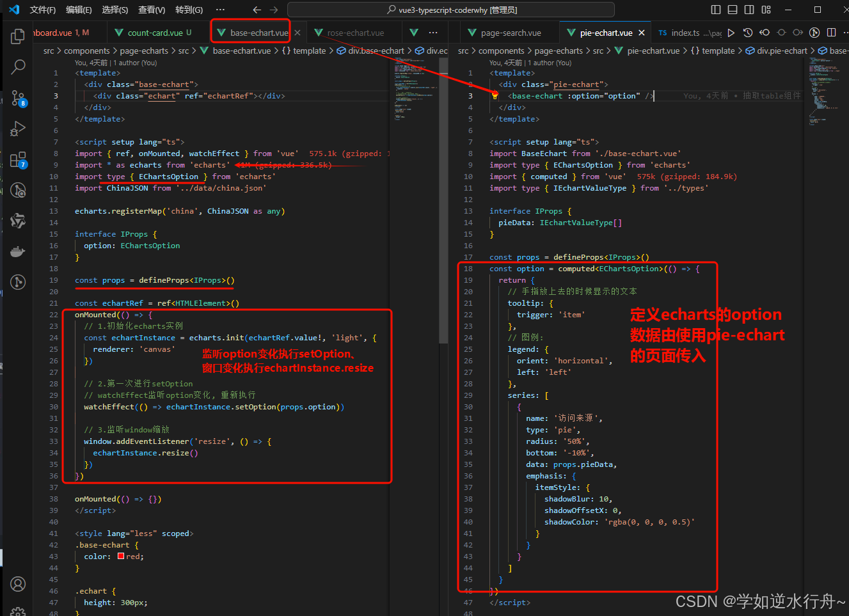This screenshot has width=849, height=616.
Task: Click the VS Code logo in title bar
Action: tap(14, 10)
